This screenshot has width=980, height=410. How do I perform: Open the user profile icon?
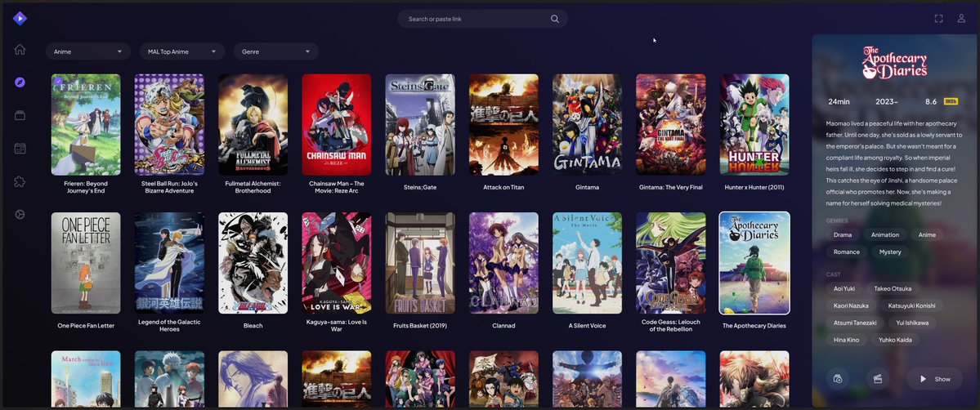point(961,19)
